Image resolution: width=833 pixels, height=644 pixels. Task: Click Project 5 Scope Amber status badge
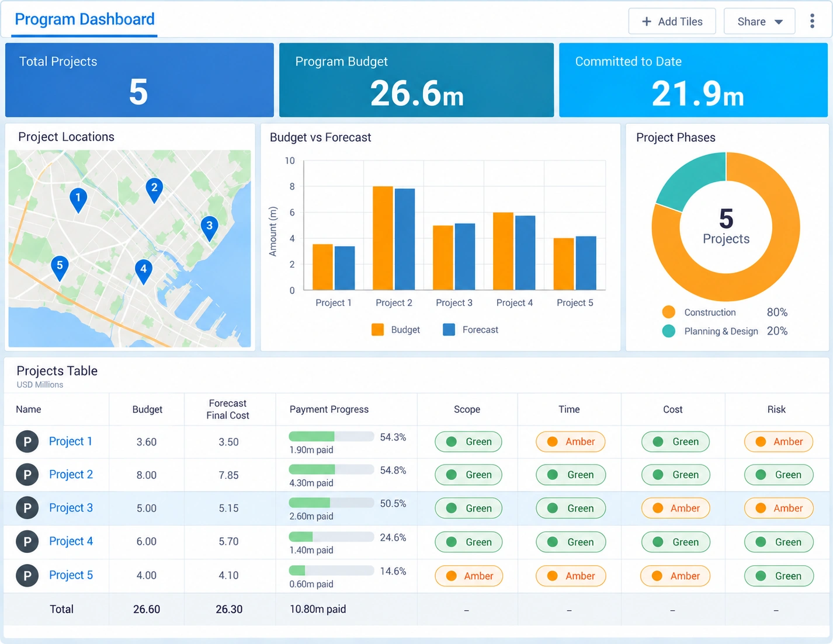click(469, 576)
